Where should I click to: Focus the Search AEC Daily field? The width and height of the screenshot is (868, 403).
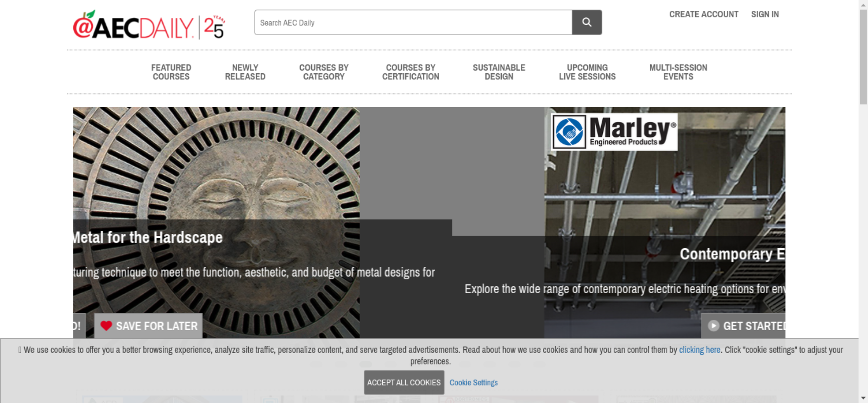[x=413, y=23]
